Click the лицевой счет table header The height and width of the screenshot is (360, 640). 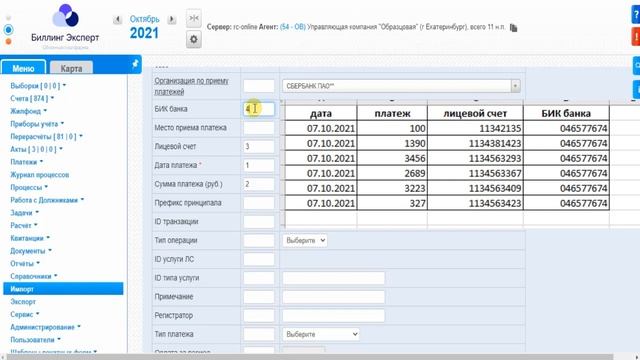click(x=475, y=113)
